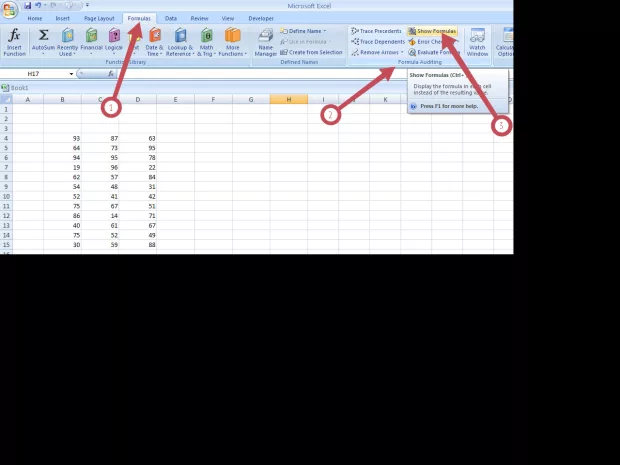
Task: Click Define Name button
Action: (301, 31)
